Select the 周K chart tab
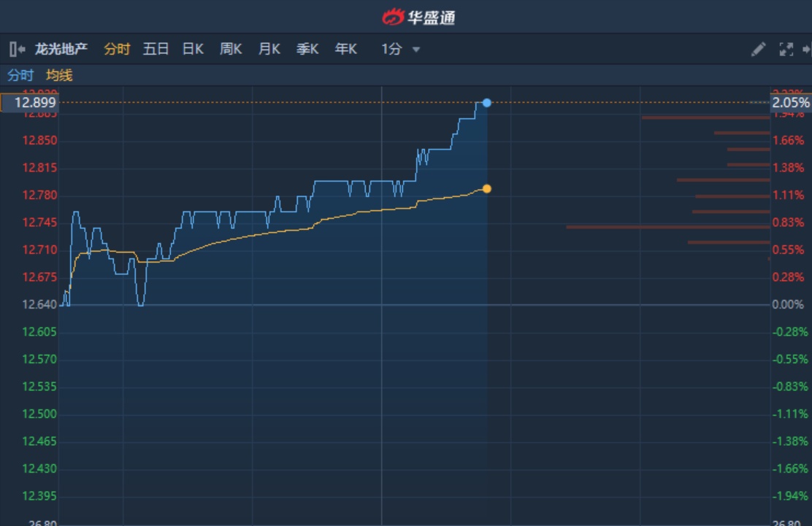 [231, 50]
